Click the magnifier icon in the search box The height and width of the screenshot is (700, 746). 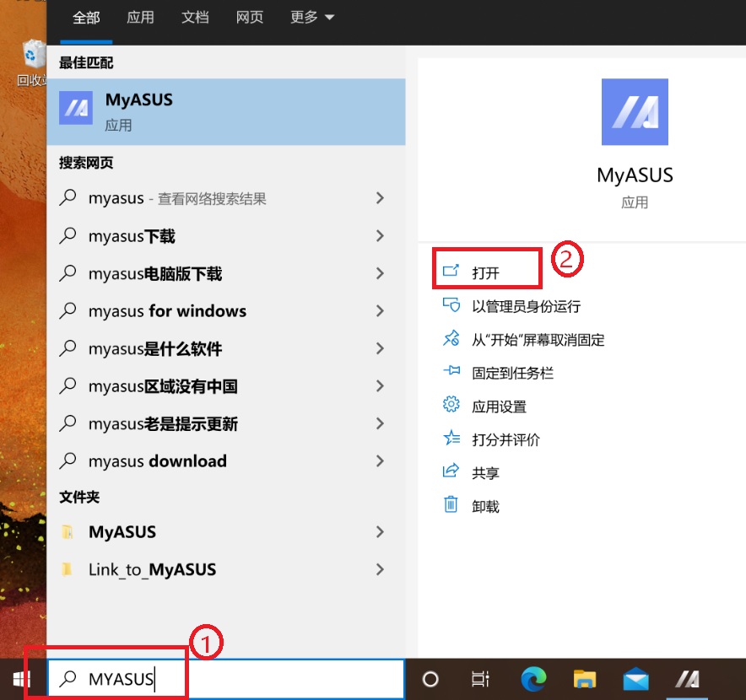(x=68, y=679)
